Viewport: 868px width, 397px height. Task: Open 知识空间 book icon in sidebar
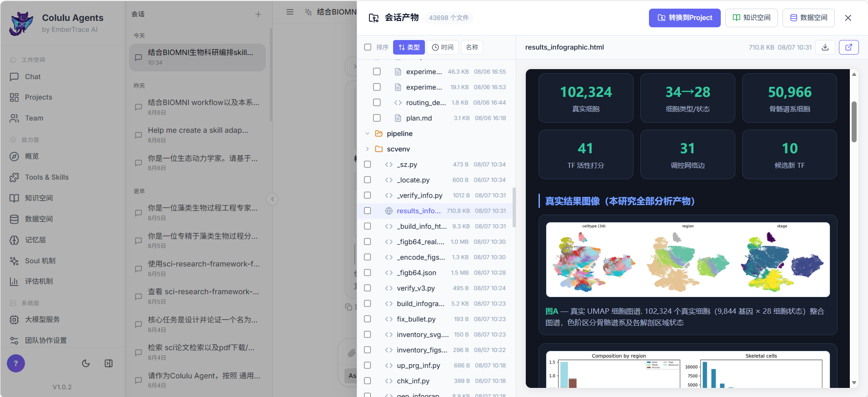click(x=14, y=198)
